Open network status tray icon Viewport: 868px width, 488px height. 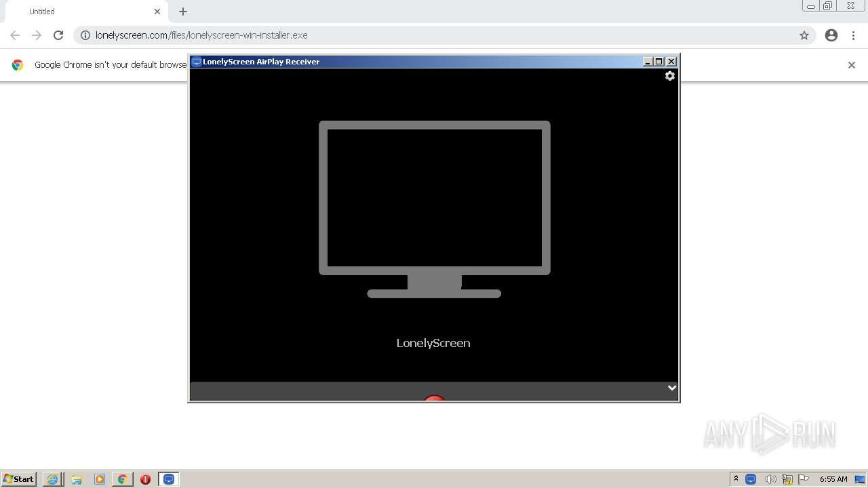click(787, 479)
